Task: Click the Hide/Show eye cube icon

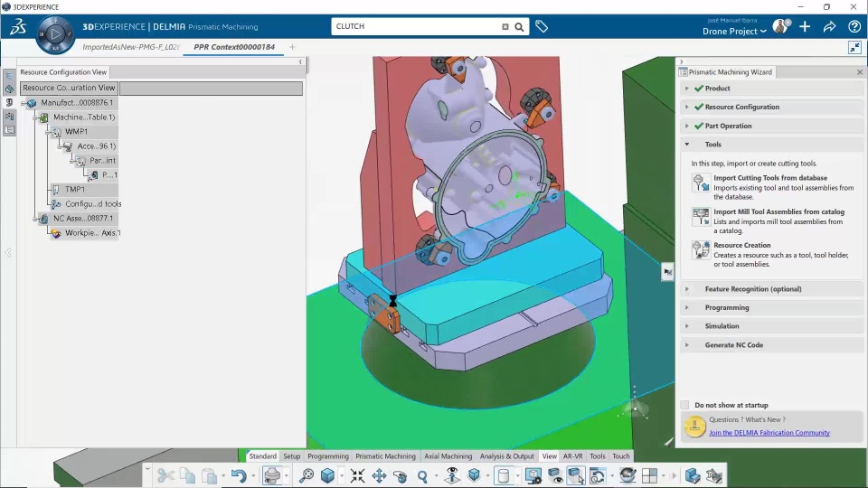Action: pyautogui.click(x=554, y=476)
